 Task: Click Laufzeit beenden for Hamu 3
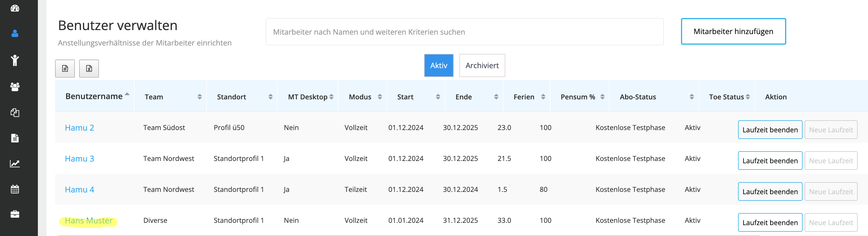tap(770, 161)
